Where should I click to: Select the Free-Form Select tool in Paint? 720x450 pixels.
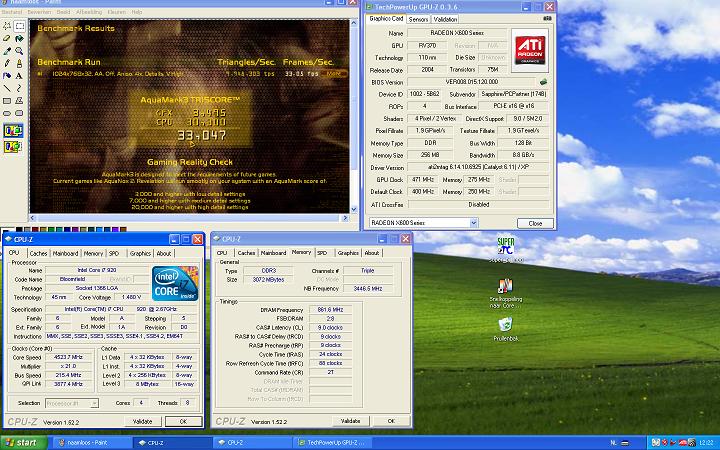tap(7, 26)
